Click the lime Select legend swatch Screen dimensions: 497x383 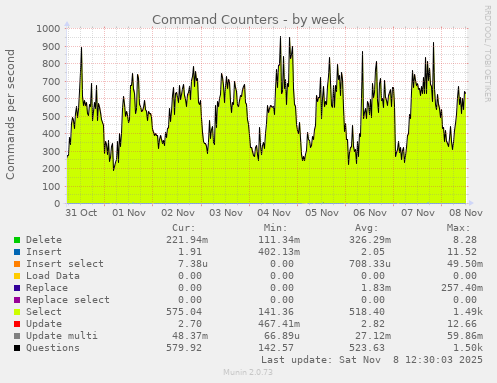(x=17, y=312)
